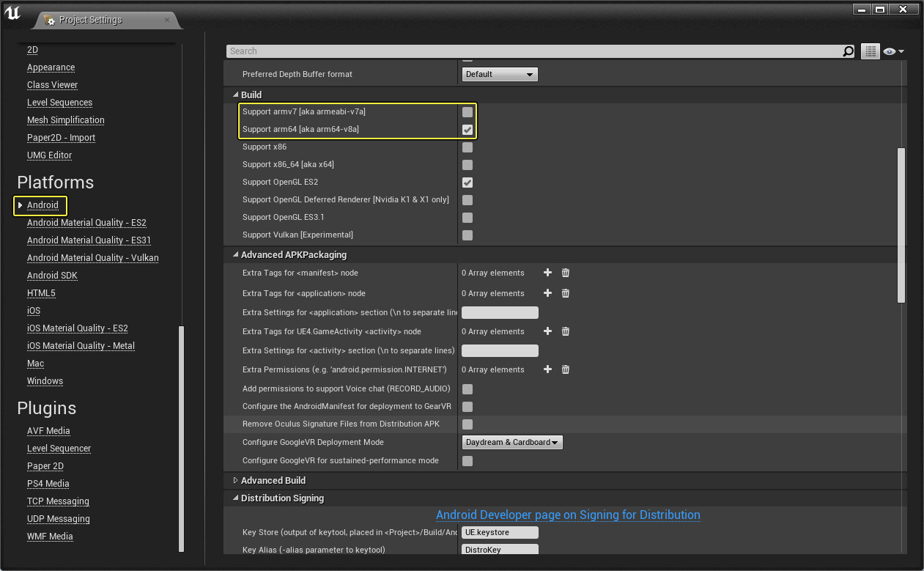Click the eye view options icon
924x571 pixels.
(892, 51)
